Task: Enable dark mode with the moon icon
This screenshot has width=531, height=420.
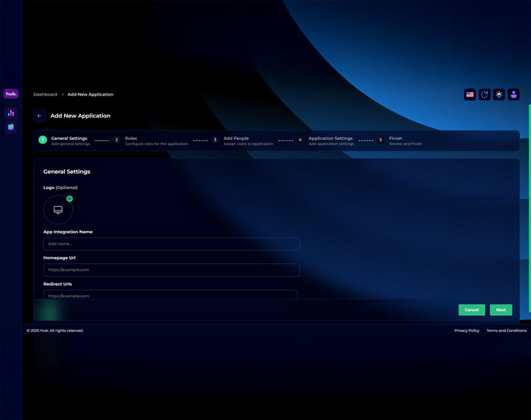Action: click(x=485, y=94)
